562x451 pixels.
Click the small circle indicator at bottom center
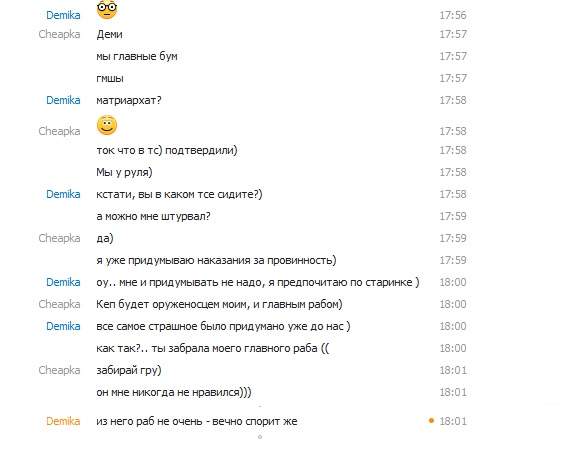pyautogui.click(x=260, y=437)
